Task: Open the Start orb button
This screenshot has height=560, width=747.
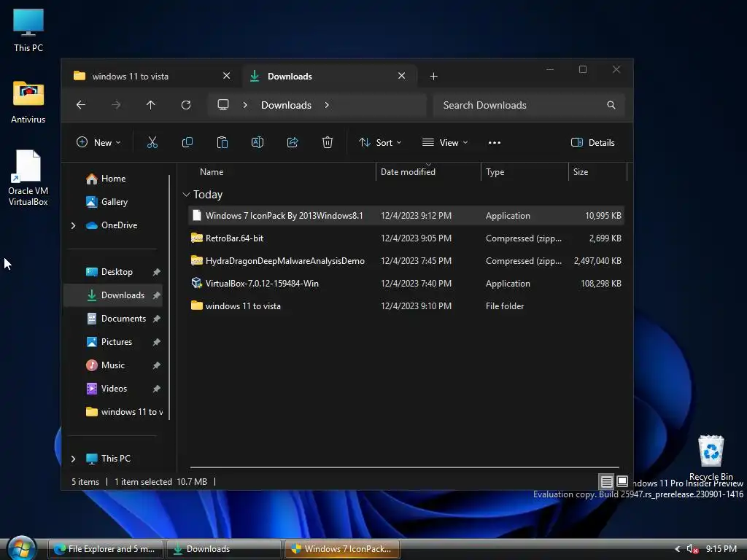Action: click(x=21, y=548)
